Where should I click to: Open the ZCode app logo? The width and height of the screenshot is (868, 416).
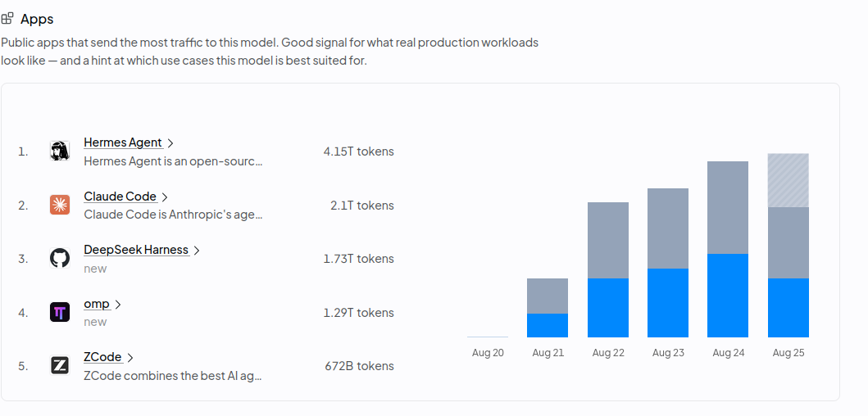click(x=60, y=366)
